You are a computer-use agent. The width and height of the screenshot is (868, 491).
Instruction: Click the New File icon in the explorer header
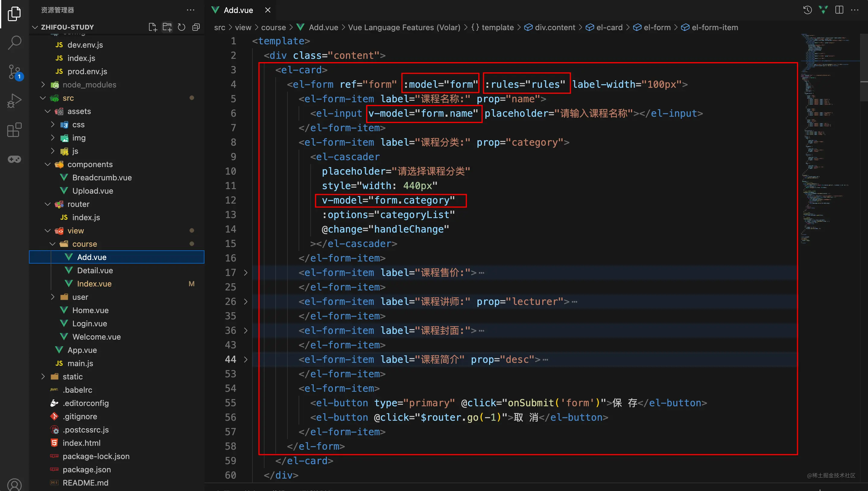[x=153, y=27]
